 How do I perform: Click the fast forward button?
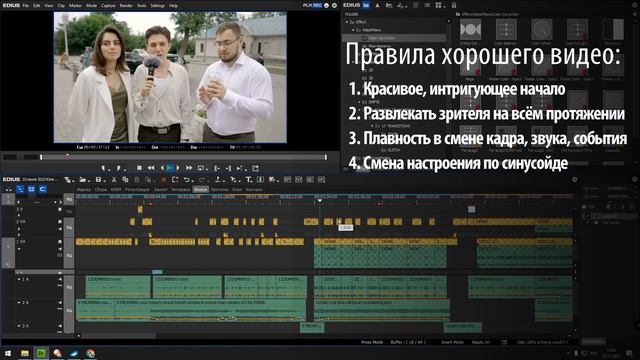click(x=189, y=168)
